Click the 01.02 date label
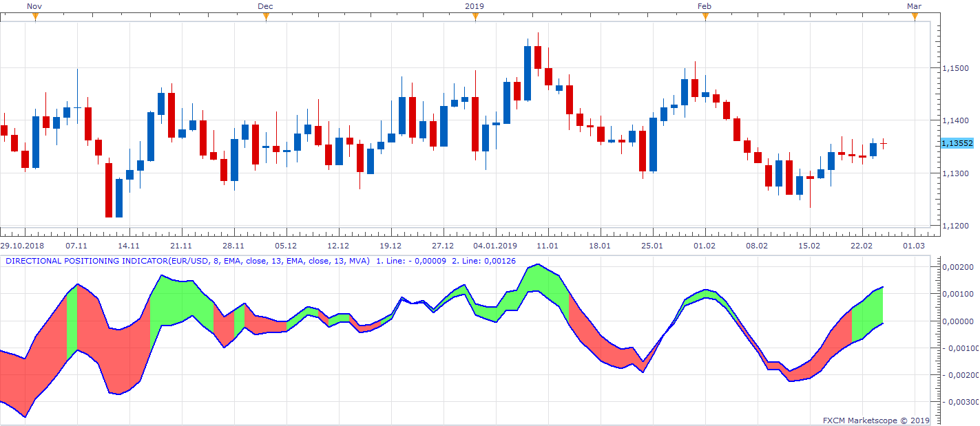Viewport: 980px width, 426px height. click(x=705, y=246)
